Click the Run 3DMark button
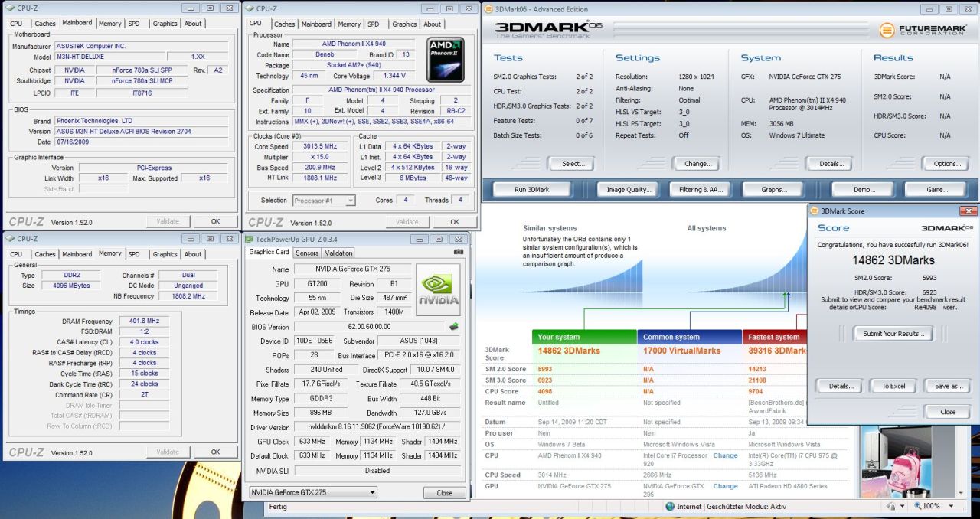The image size is (980, 519). click(x=531, y=189)
